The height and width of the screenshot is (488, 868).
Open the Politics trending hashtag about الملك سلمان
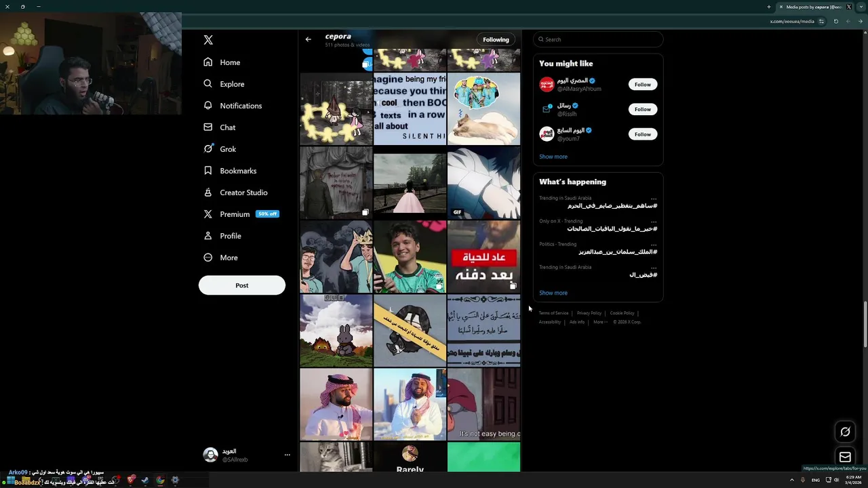point(618,251)
